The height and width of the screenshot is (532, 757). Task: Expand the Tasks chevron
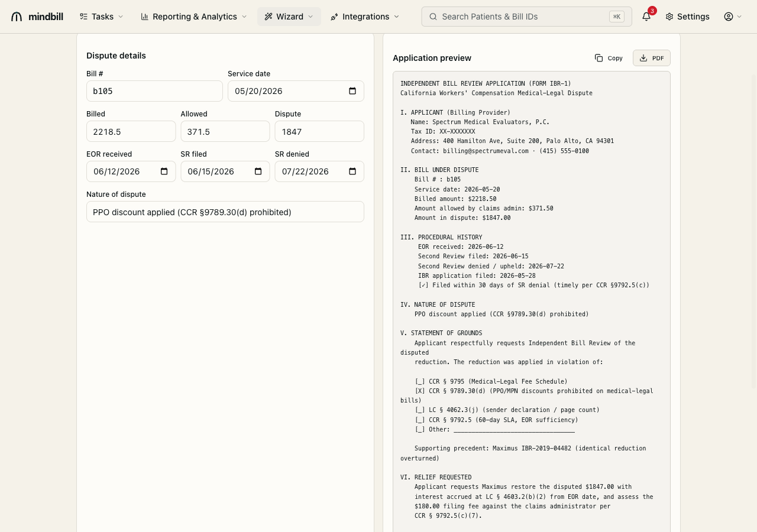pyautogui.click(x=121, y=17)
